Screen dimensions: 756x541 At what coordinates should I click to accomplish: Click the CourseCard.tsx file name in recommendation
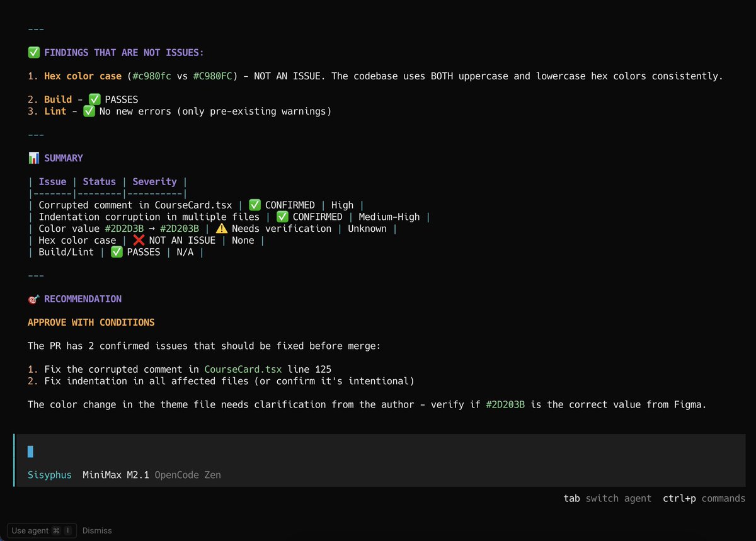pyautogui.click(x=243, y=369)
